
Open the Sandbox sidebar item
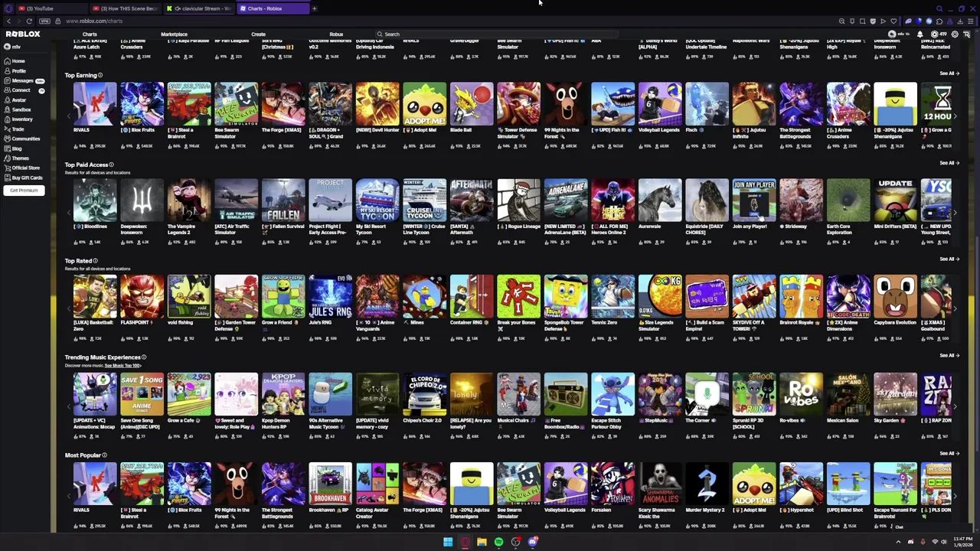pyautogui.click(x=18, y=109)
